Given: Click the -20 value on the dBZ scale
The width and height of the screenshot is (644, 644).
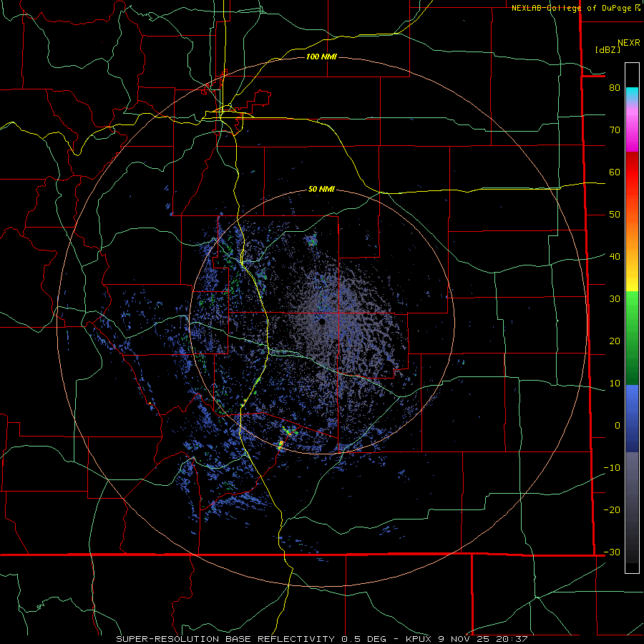Looking at the screenshot, I should (x=612, y=510).
